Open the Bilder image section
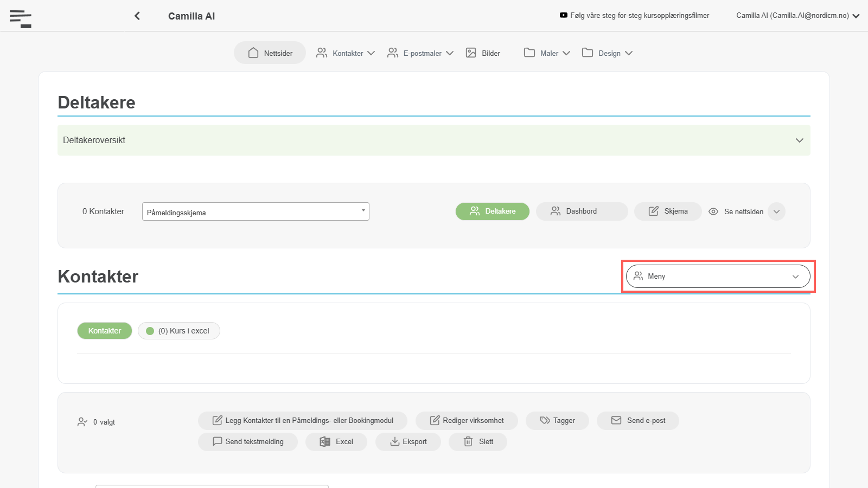 483,53
